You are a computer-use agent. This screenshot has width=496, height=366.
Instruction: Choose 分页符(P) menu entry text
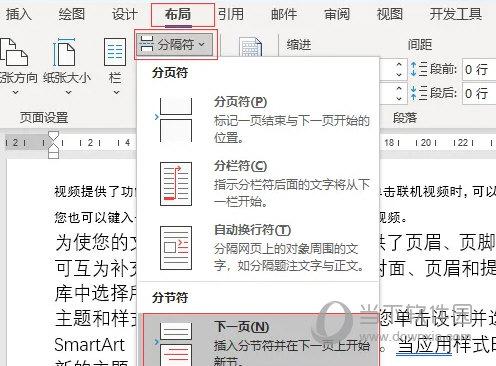tap(240, 102)
